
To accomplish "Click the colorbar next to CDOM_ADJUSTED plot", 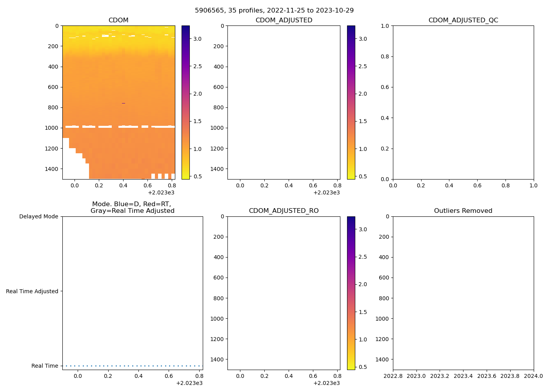I will coord(351,102).
